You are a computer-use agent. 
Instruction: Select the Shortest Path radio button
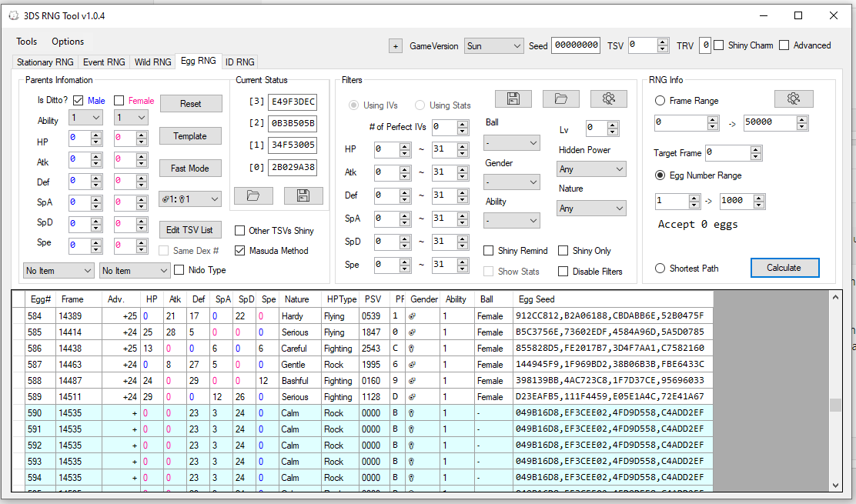pos(660,269)
